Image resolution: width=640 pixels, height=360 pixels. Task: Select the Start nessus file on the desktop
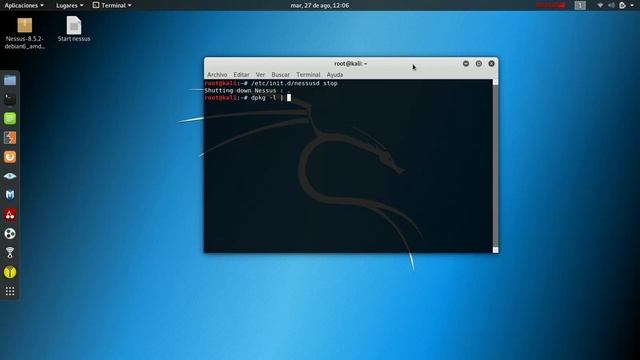pyautogui.click(x=74, y=29)
